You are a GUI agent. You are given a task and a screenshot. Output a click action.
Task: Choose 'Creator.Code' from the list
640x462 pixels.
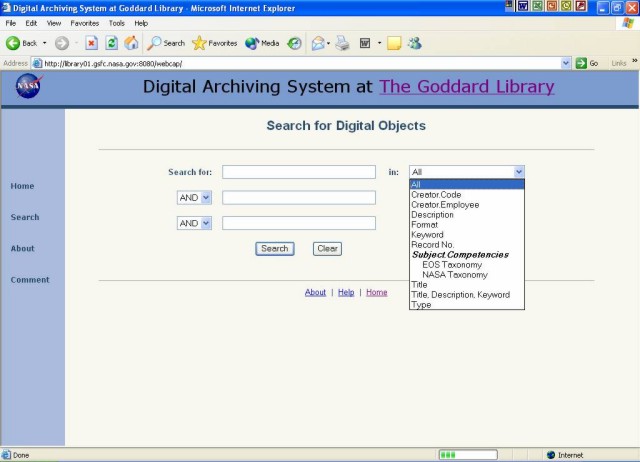(x=467, y=195)
